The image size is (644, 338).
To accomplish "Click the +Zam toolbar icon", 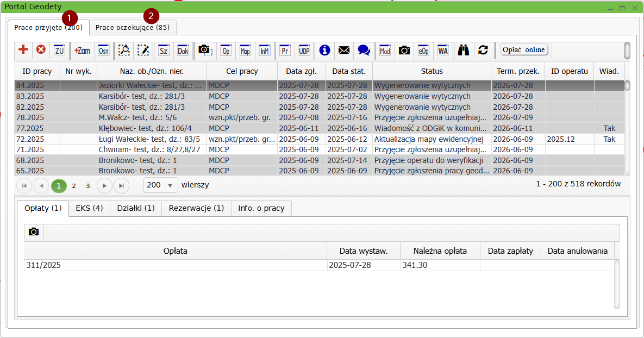I will click(82, 50).
